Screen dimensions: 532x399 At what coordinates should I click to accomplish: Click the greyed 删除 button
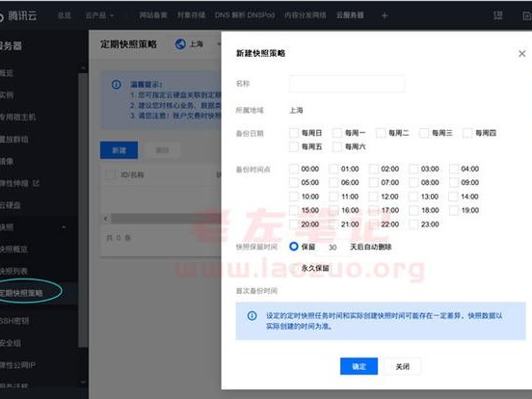(162, 150)
